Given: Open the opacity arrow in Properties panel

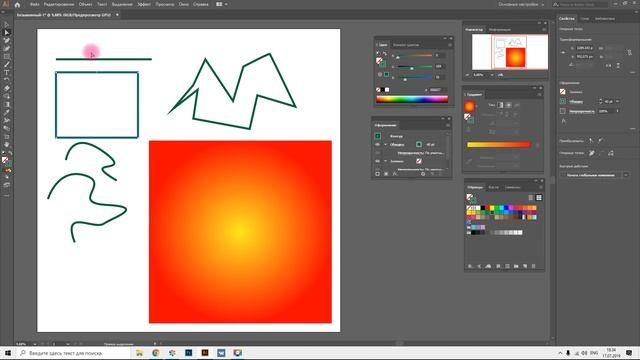Looking at the screenshot, I should pos(618,111).
